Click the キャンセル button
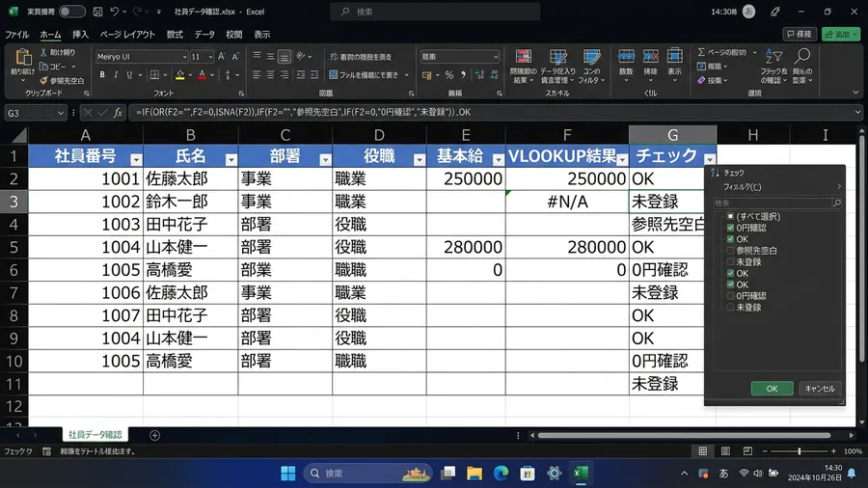 coord(820,389)
